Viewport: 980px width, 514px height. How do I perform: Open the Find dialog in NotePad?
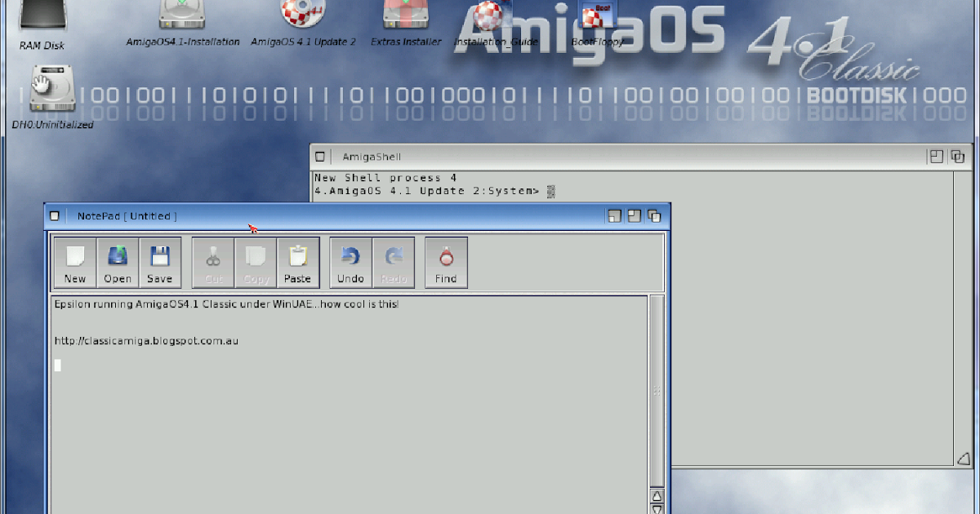(x=446, y=261)
